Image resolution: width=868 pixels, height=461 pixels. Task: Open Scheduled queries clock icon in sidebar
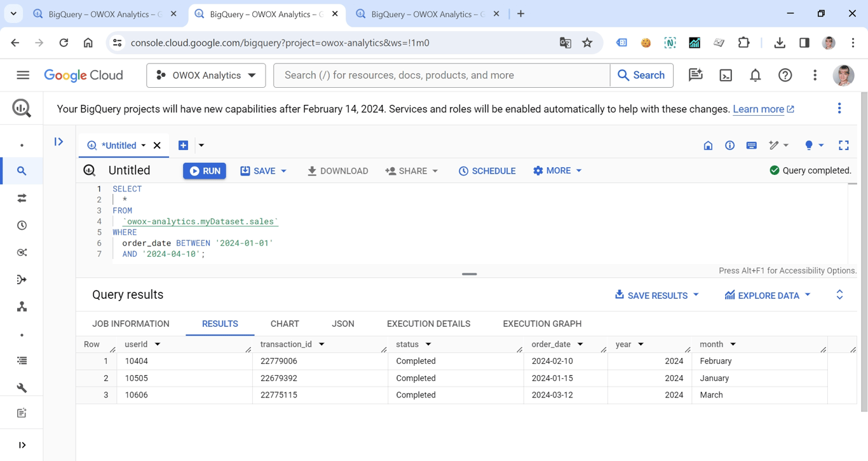(x=22, y=226)
